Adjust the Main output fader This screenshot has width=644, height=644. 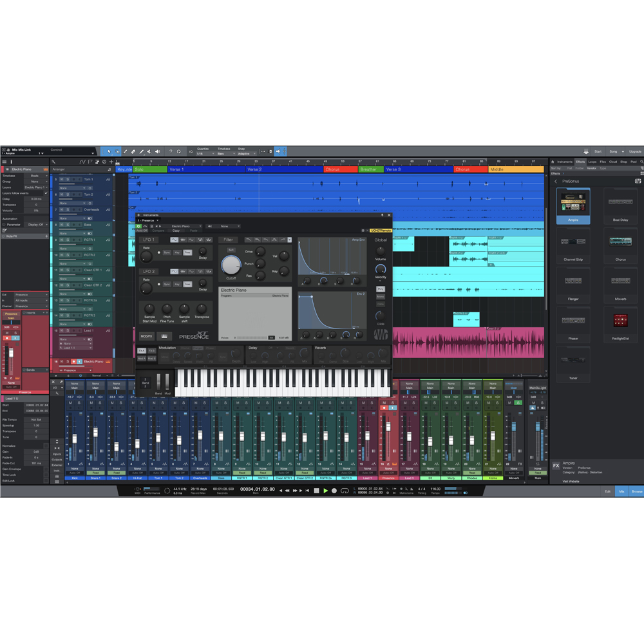coord(538,427)
